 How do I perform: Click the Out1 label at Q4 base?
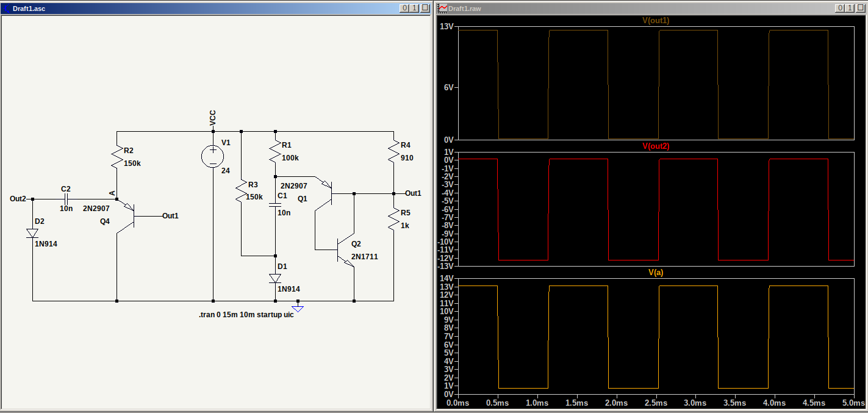pos(171,216)
